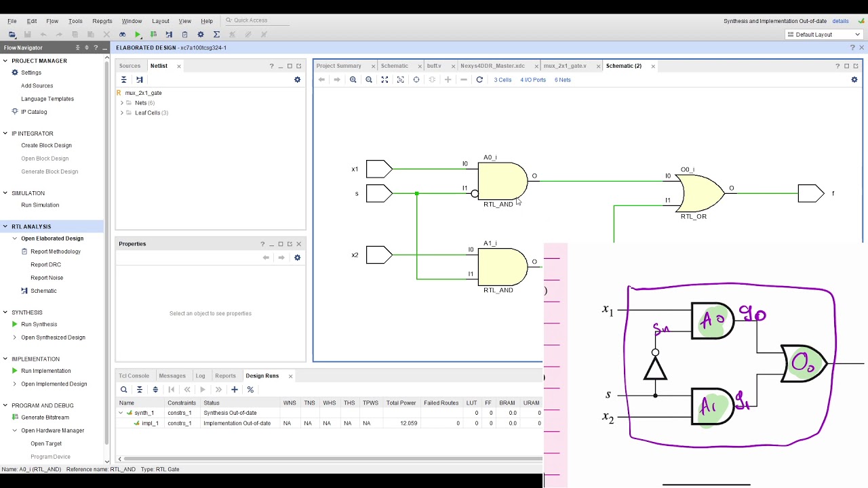The height and width of the screenshot is (488, 868).
Task: Open the Properties panel gear settings
Action: [x=297, y=258]
